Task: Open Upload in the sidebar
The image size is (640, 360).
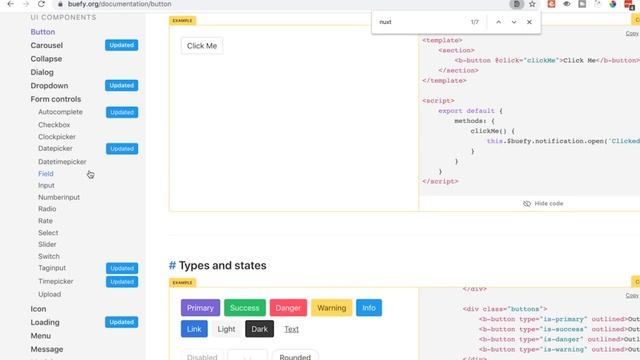Action: coord(49,294)
